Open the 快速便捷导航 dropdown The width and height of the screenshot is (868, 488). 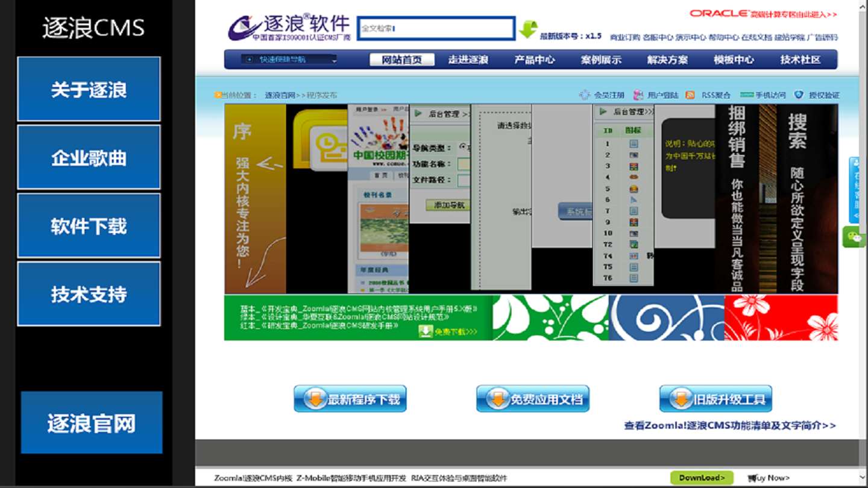tap(289, 60)
